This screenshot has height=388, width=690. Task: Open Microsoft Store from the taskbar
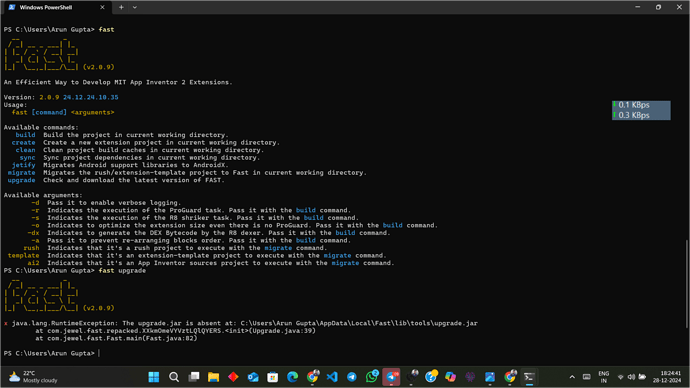(x=273, y=377)
